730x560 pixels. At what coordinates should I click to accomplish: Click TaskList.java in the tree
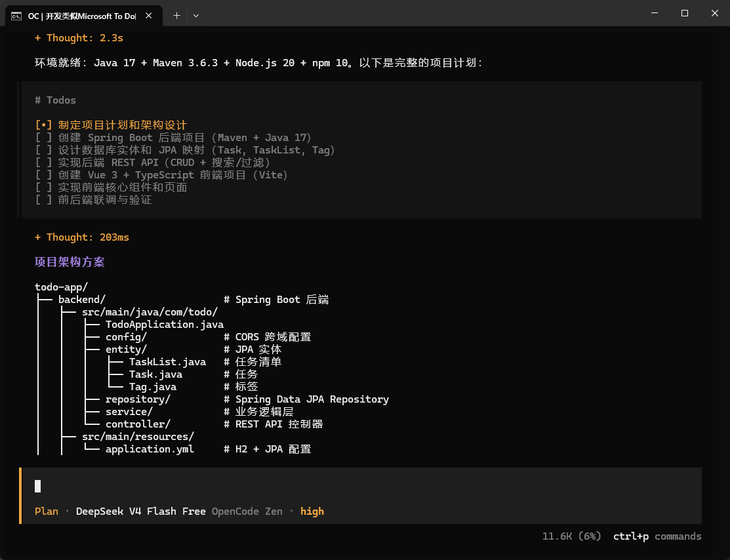coord(168,362)
